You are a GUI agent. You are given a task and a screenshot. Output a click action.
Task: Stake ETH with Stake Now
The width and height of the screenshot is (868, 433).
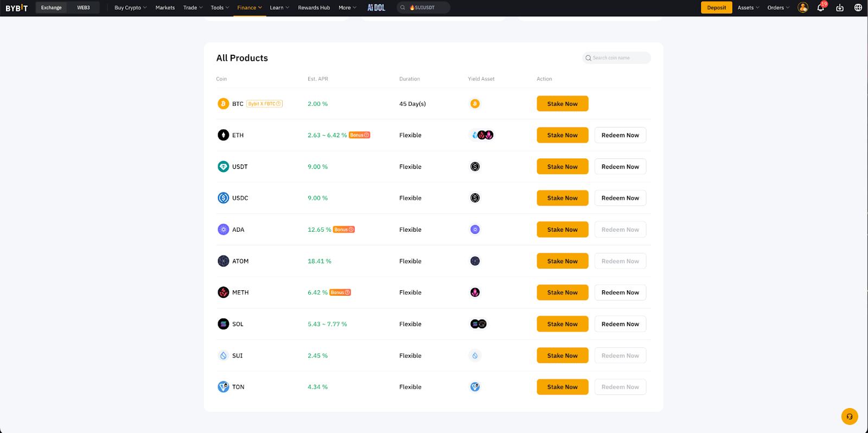pos(563,135)
